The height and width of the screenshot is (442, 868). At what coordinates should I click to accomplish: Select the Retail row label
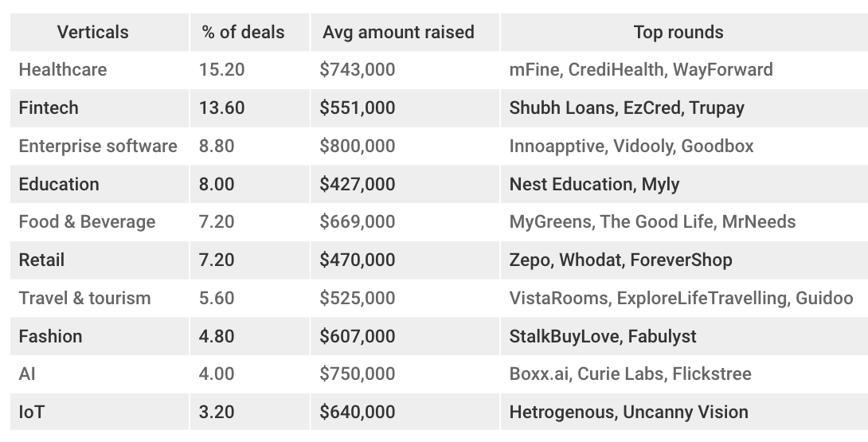41,260
